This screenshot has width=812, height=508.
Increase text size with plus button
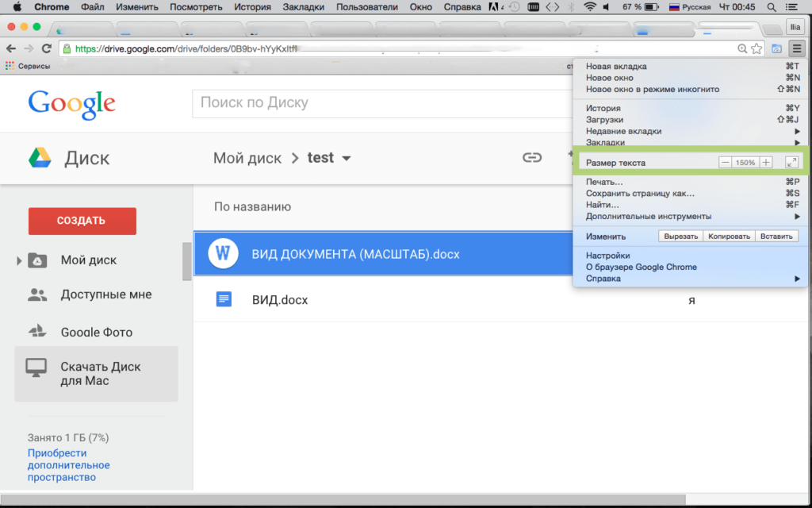coord(766,162)
